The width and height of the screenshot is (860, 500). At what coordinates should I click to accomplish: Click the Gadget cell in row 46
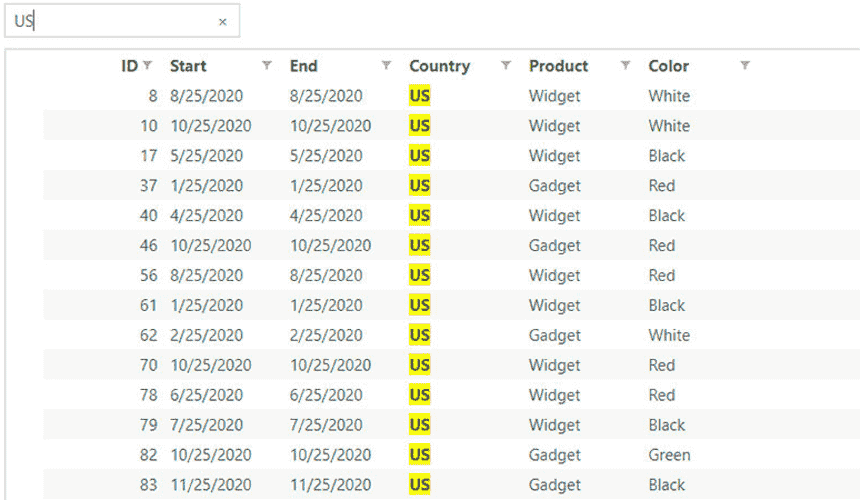pyautogui.click(x=554, y=246)
